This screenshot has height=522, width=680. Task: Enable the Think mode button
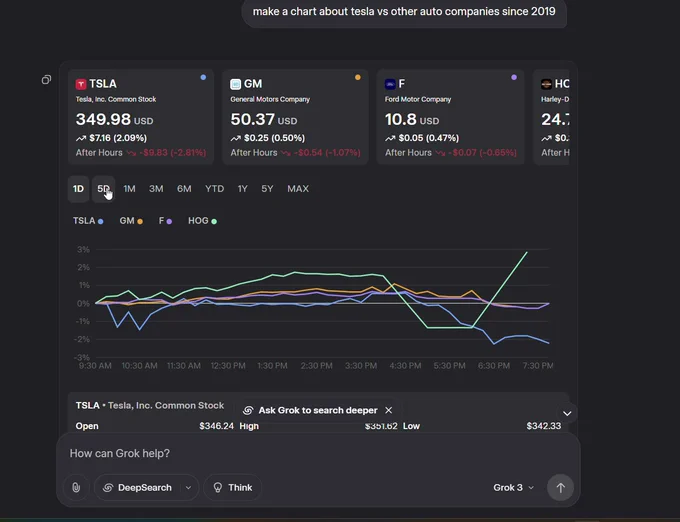(232, 488)
